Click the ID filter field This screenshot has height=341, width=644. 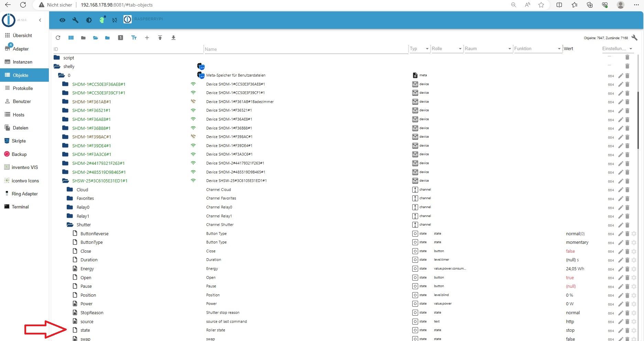(x=128, y=49)
